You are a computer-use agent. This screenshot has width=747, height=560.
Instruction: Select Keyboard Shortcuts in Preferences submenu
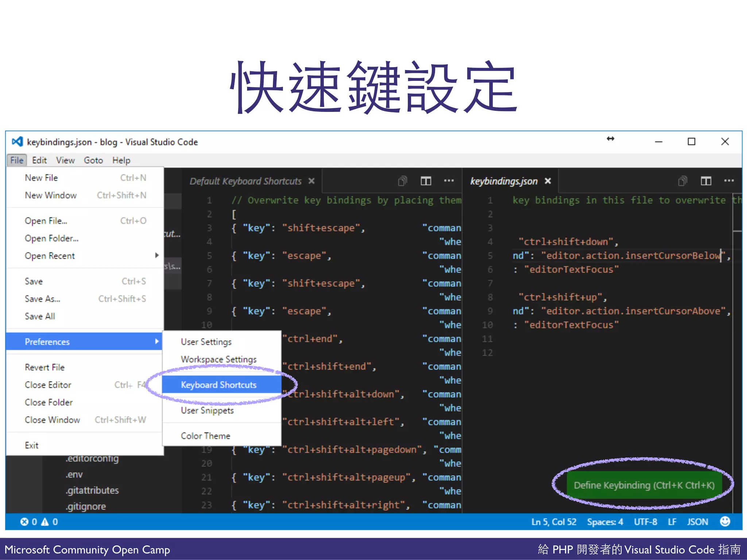(x=222, y=385)
